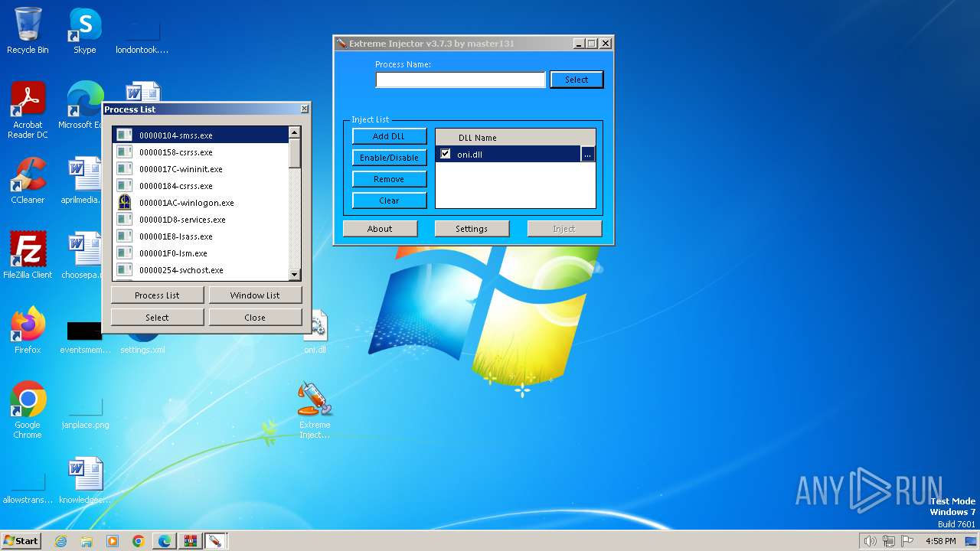Image resolution: width=980 pixels, height=551 pixels.
Task: Click Close in the Process List dialog
Action: tap(255, 318)
